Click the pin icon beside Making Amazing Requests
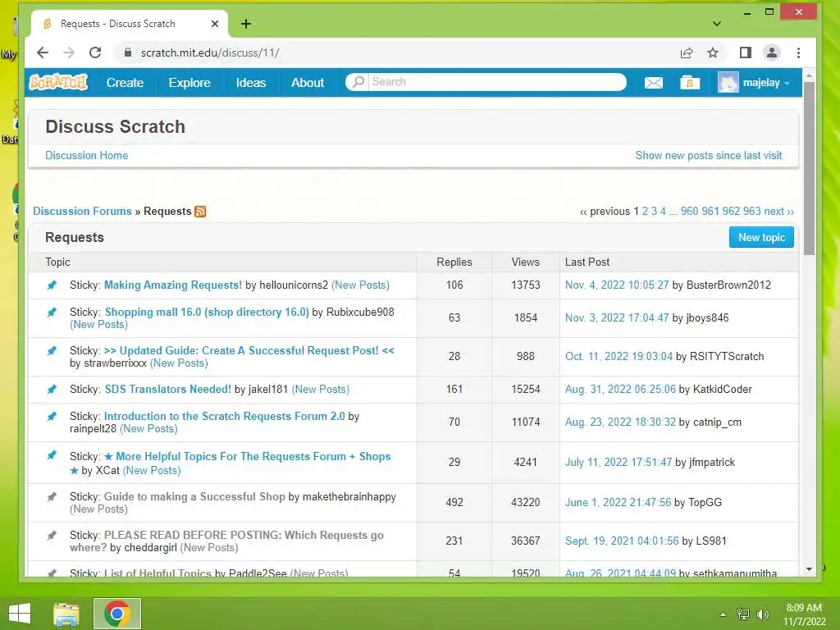The width and height of the screenshot is (840, 630). pyautogui.click(x=52, y=285)
